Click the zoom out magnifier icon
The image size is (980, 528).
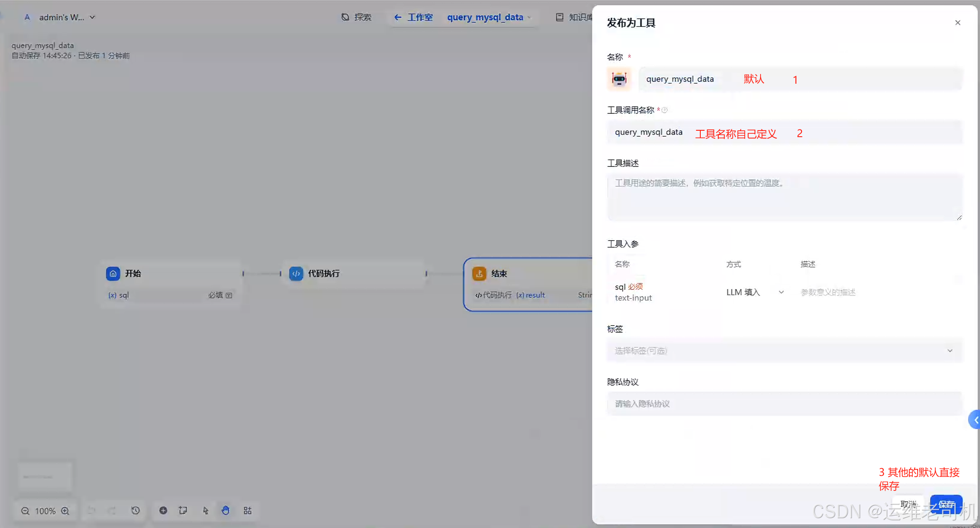point(25,511)
